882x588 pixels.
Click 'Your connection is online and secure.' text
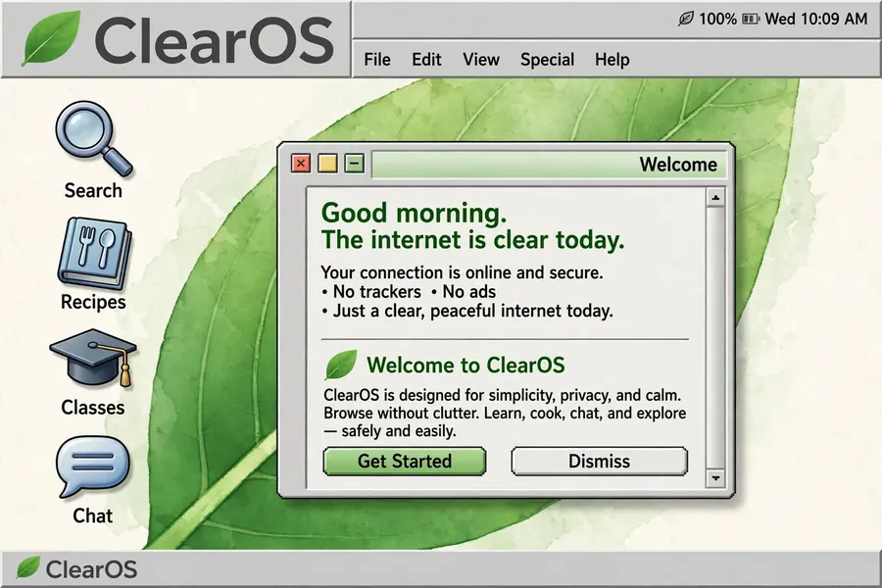coord(462,272)
